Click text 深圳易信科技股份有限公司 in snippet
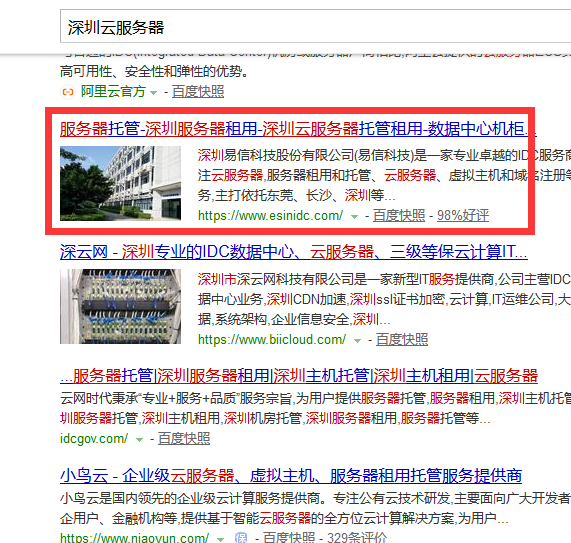This screenshot has width=571, height=543. click(x=276, y=156)
